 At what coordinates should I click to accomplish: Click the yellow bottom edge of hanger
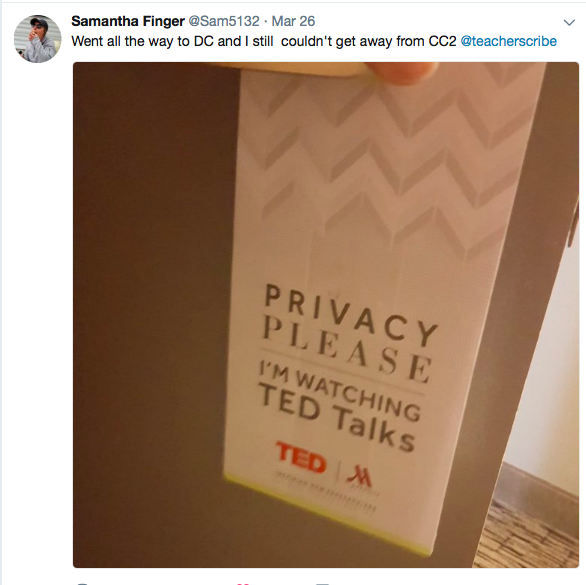tap(327, 516)
